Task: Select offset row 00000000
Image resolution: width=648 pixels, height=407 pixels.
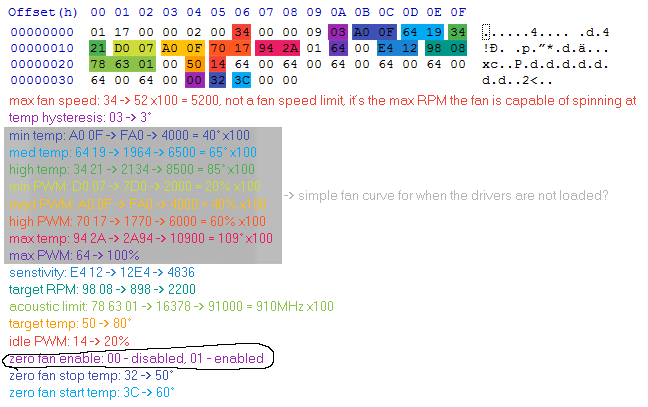Action: (x=42, y=32)
